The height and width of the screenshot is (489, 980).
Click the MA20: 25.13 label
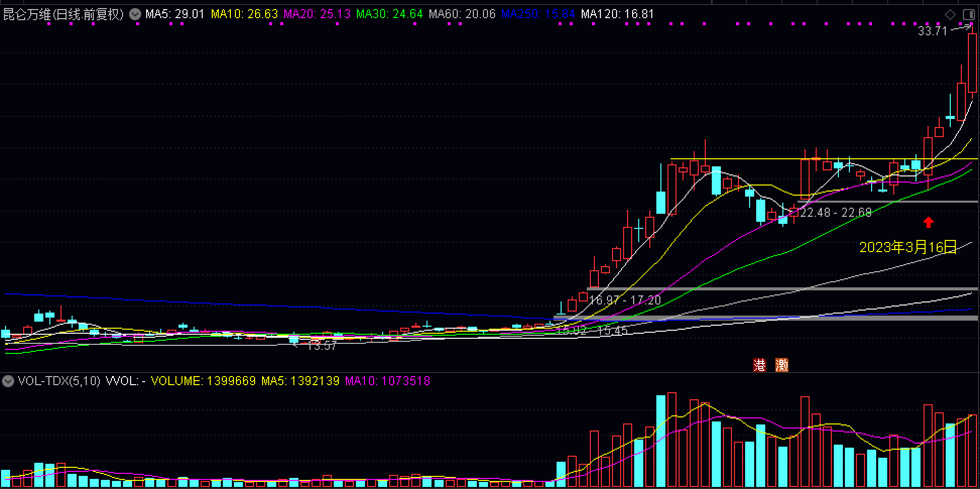click(x=317, y=14)
